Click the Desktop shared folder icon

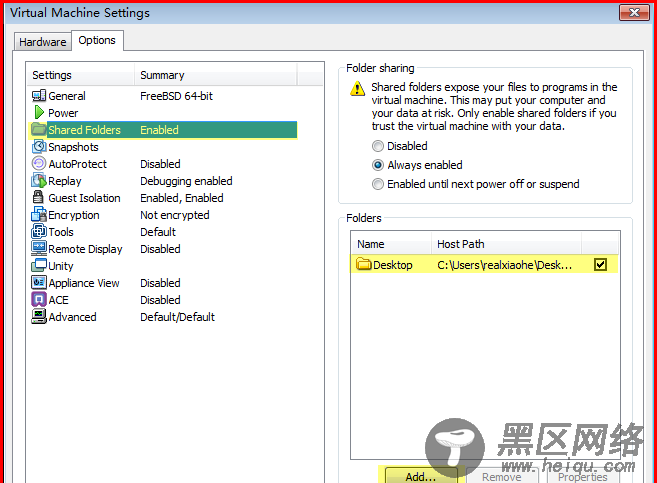[364, 264]
